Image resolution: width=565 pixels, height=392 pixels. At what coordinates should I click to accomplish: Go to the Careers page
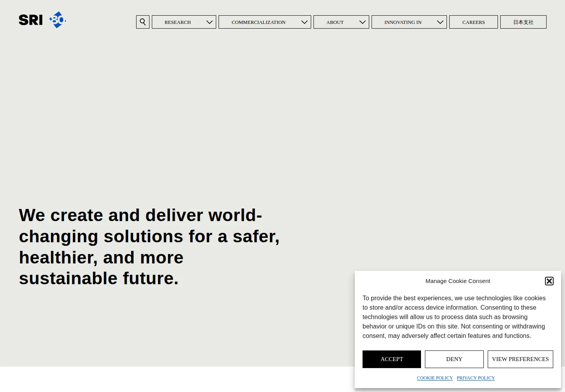tap(474, 22)
